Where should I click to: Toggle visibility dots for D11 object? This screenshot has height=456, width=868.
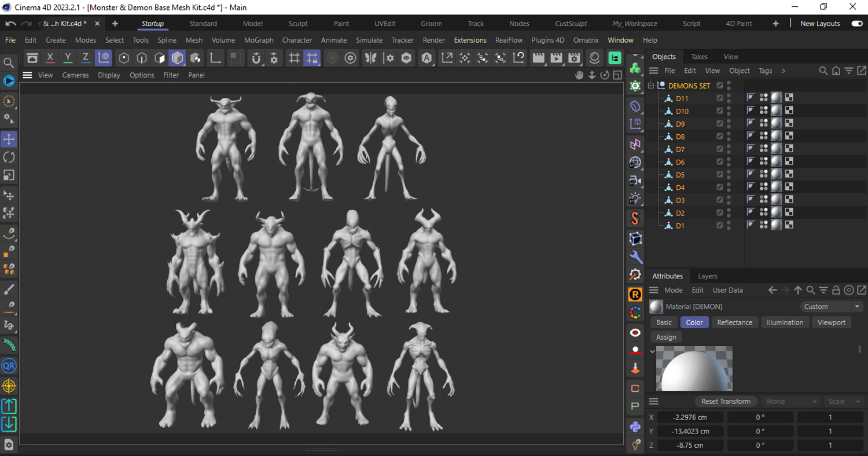point(729,98)
